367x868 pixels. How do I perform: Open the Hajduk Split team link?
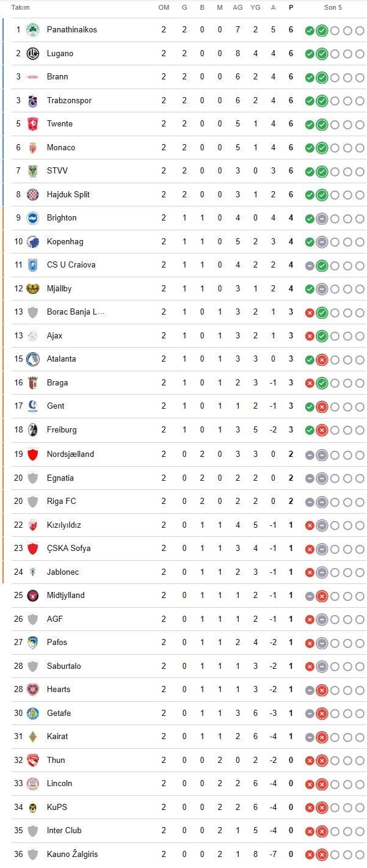pyautogui.click(x=68, y=194)
